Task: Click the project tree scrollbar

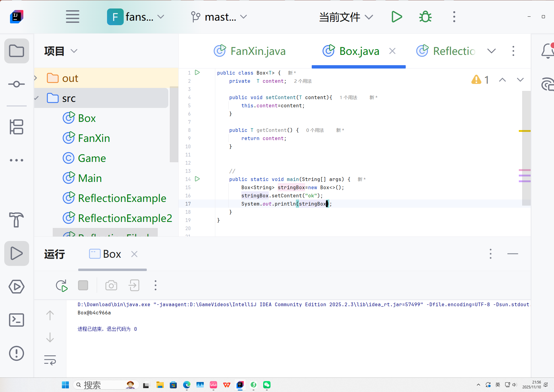Action: pyautogui.click(x=174, y=124)
